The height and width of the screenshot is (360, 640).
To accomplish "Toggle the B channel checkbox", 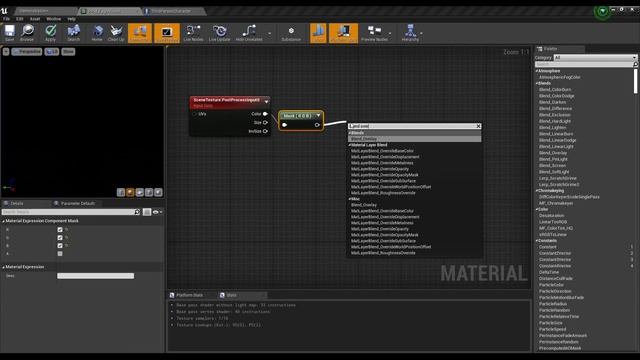I will click(60, 246).
